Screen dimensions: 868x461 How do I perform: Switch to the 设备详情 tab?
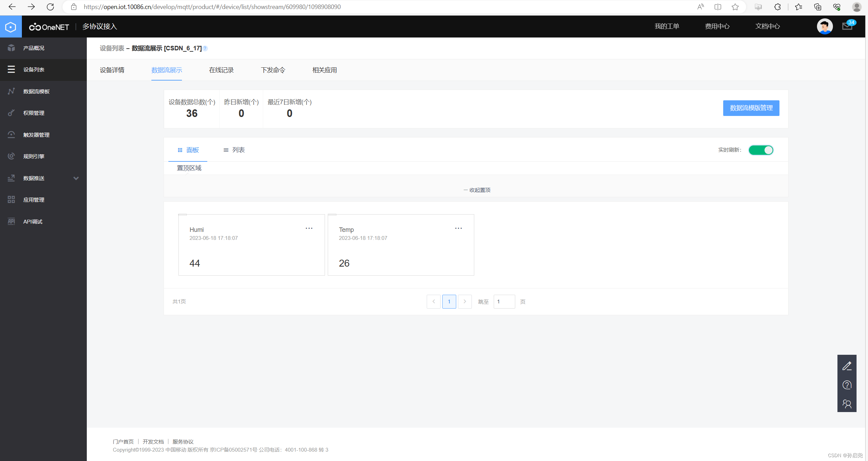coord(112,70)
